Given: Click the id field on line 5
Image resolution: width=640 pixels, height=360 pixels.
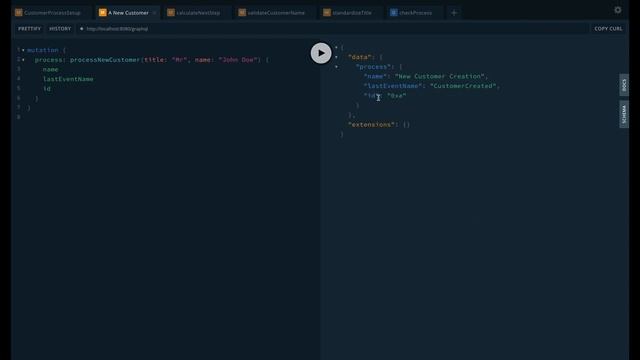Looking at the screenshot, I should click(47, 89).
